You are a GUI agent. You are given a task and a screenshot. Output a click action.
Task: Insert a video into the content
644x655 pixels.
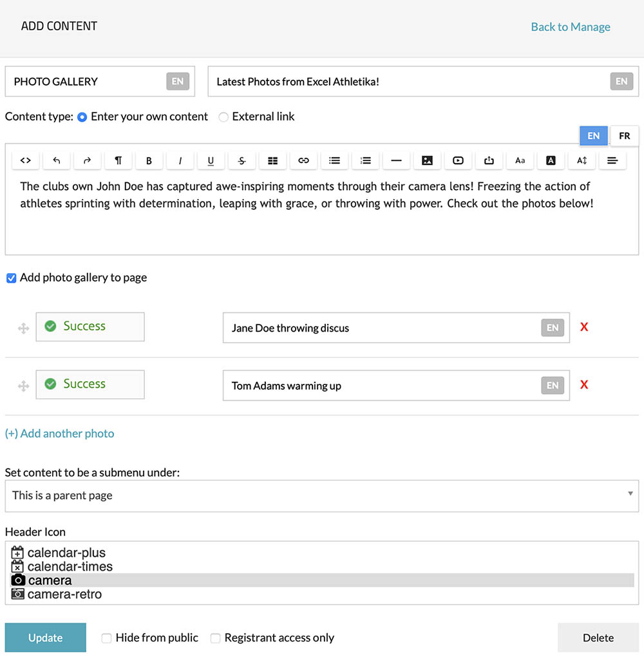[458, 160]
